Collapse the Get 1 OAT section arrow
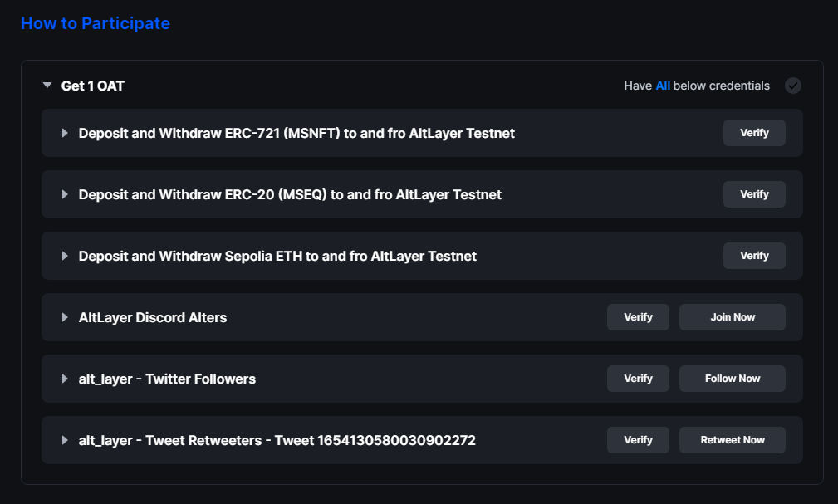This screenshot has height=504, width=838. pyautogui.click(x=47, y=86)
